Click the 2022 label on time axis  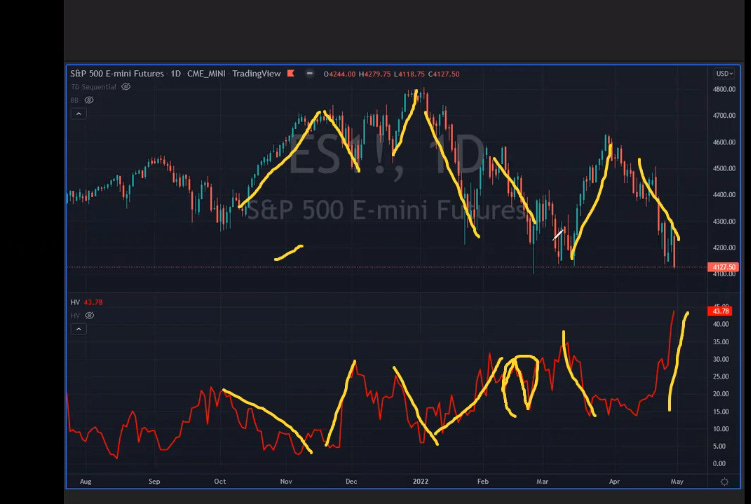(x=421, y=481)
